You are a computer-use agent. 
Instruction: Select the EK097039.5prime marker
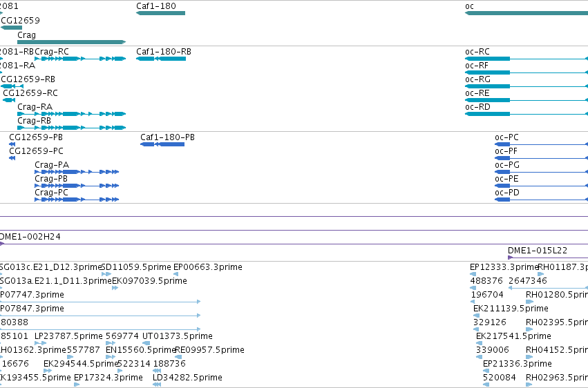(x=115, y=288)
